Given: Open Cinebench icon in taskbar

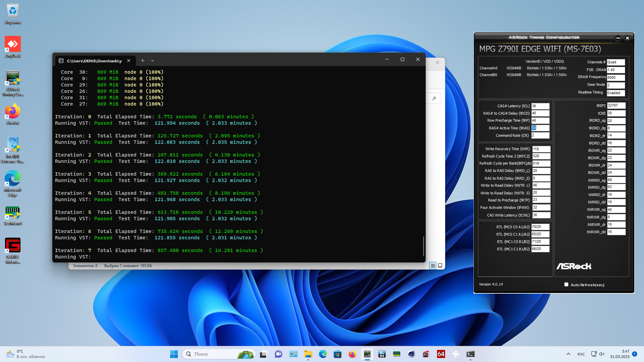Looking at the screenshot, I should (412, 354).
